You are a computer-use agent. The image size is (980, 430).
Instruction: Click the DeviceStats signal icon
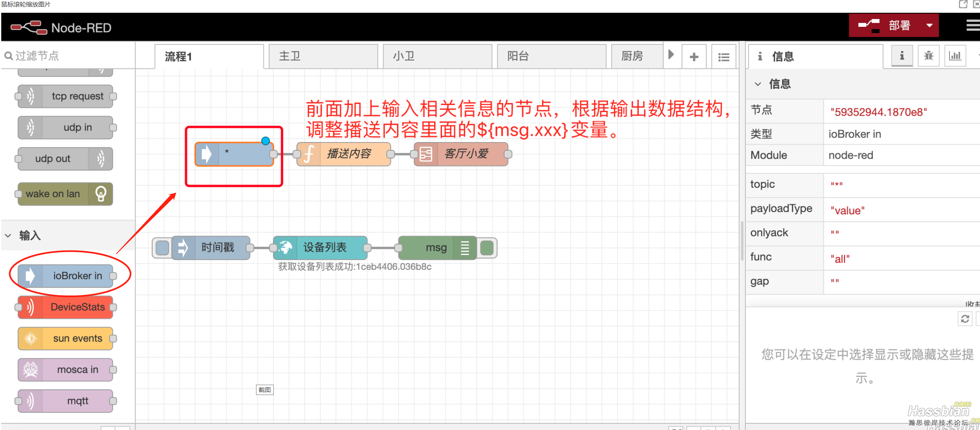(31, 307)
